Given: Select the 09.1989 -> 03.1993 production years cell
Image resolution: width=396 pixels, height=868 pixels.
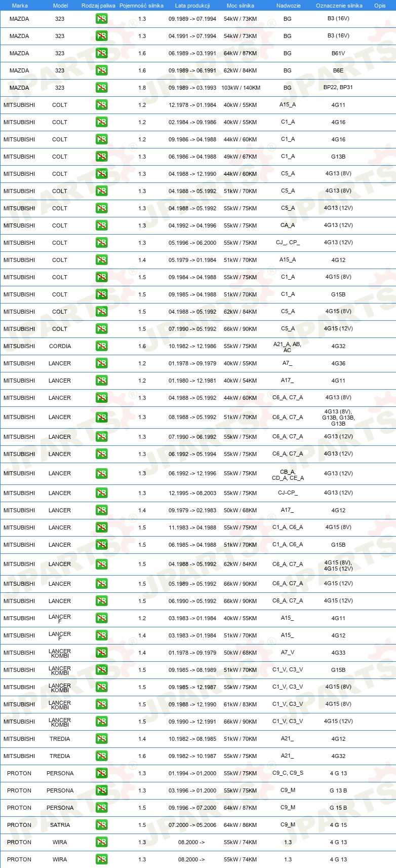Looking at the screenshot, I should pos(192,88).
